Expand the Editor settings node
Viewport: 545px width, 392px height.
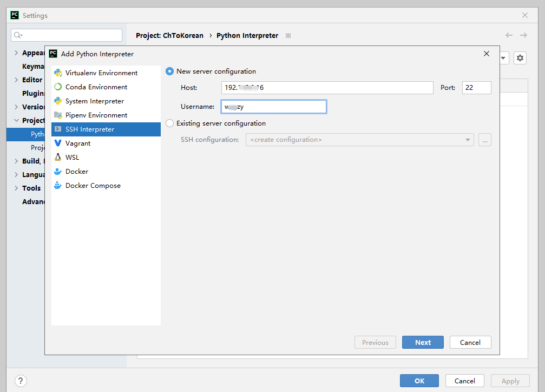(16, 80)
